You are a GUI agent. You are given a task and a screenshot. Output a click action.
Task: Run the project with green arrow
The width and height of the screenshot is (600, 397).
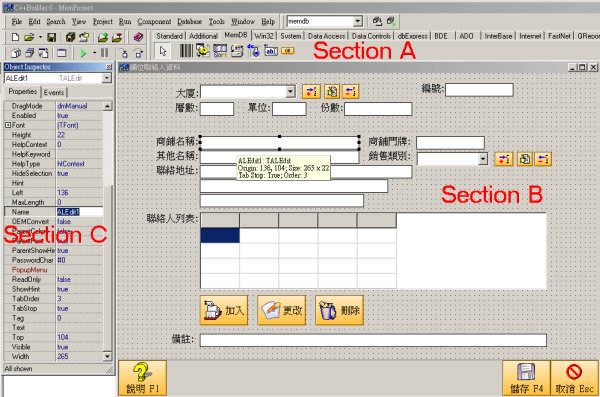point(83,53)
